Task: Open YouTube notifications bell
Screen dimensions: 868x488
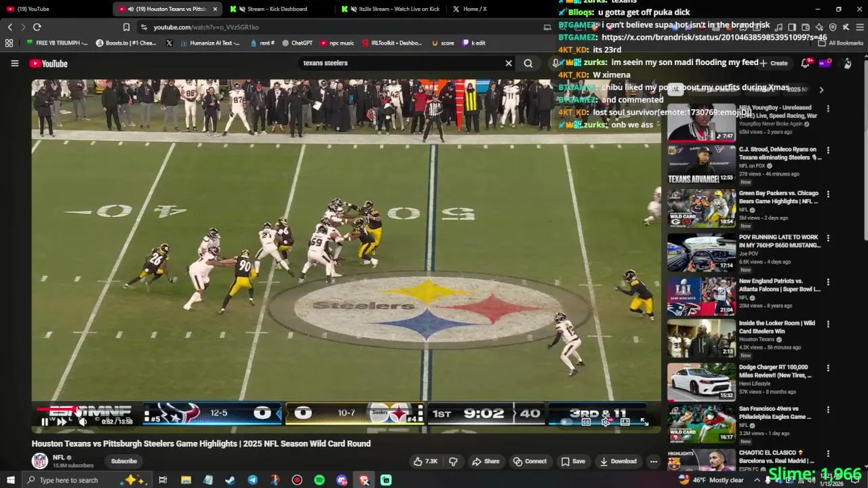Action: coord(806,63)
